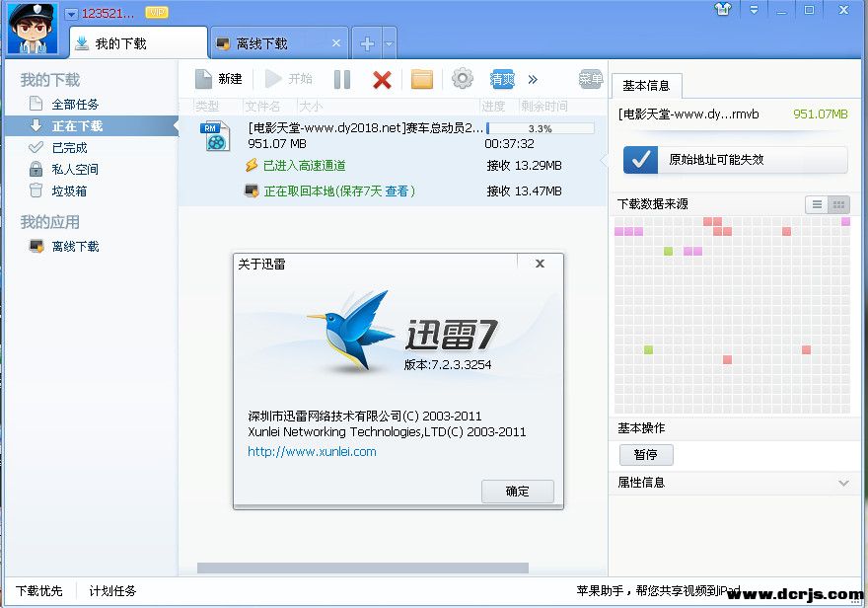Open download folder via the folder icon
The width and height of the screenshot is (868, 608).
click(422, 79)
